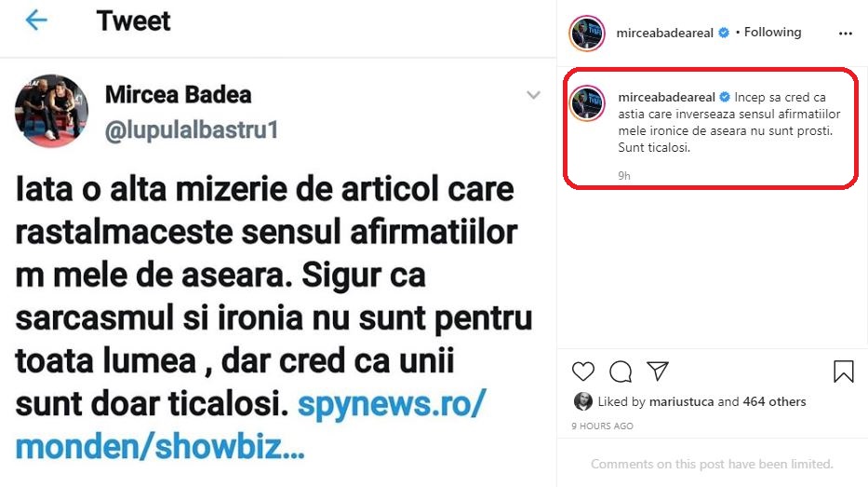Viewport: 868px width, 487px height.
Task: Open mirceabadeareal username in post header
Action: click(665, 33)
